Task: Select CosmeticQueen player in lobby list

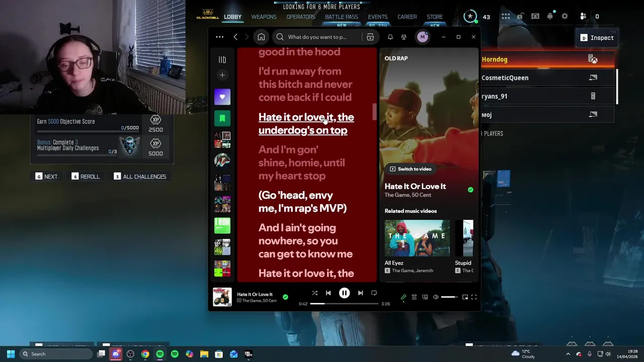Action: [548, 78]
